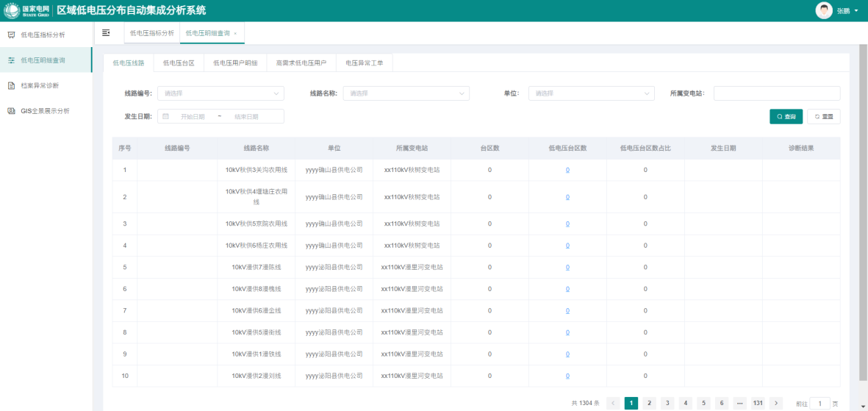Go to page 2

click(649, 403)
